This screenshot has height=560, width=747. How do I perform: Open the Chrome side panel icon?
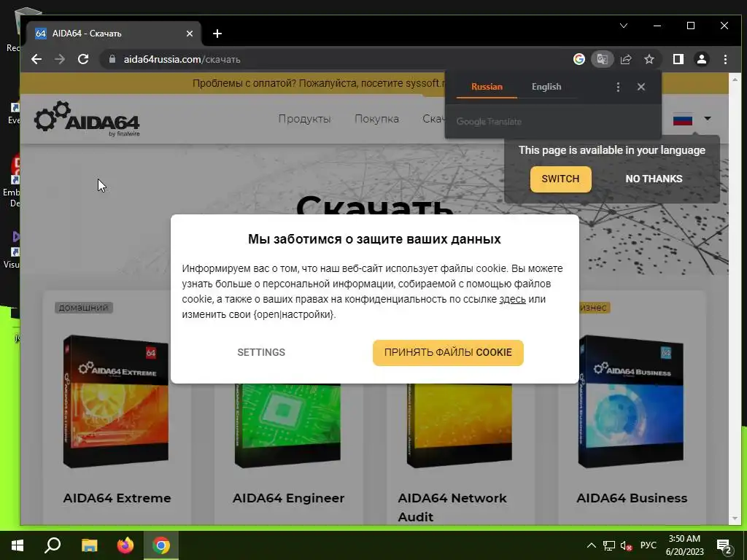click(x=678, y=59)
